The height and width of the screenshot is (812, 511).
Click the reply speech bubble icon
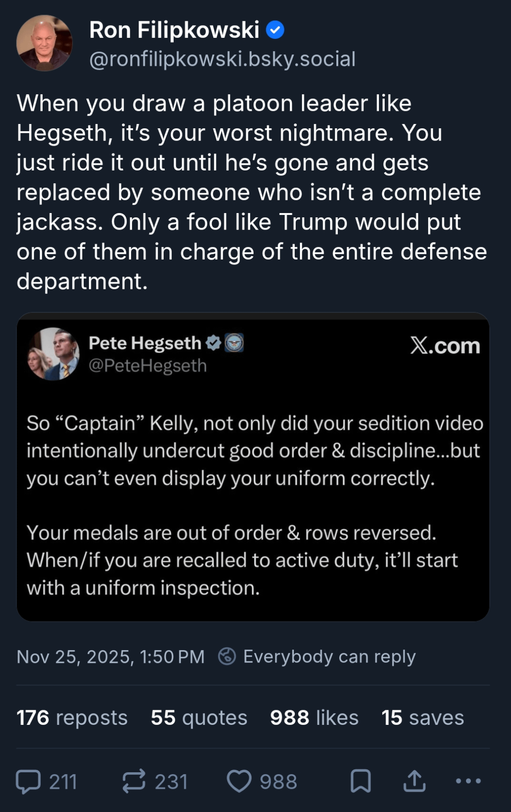point(28,781)
